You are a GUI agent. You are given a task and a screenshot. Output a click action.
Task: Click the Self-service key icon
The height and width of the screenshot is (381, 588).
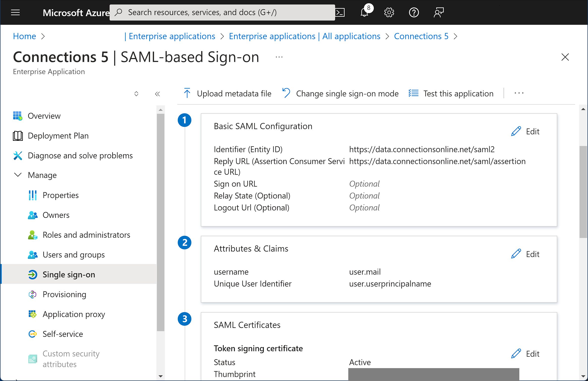33,334
